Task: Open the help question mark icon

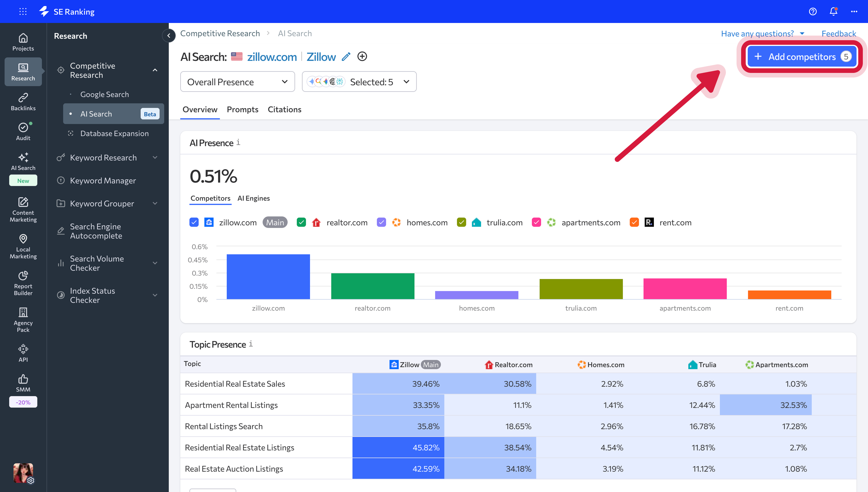Action: [x=813, y=11]
